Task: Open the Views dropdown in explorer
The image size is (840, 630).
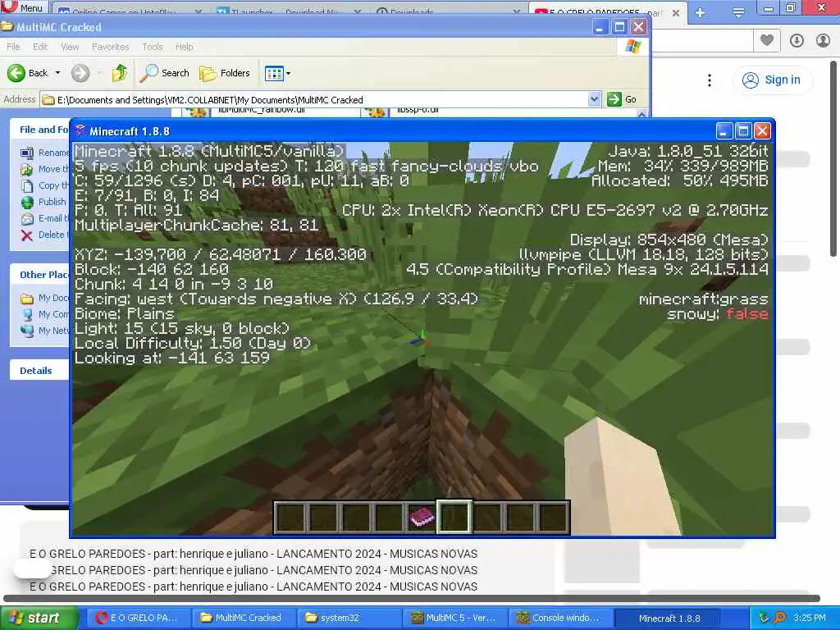Action: tap(277, 73)
